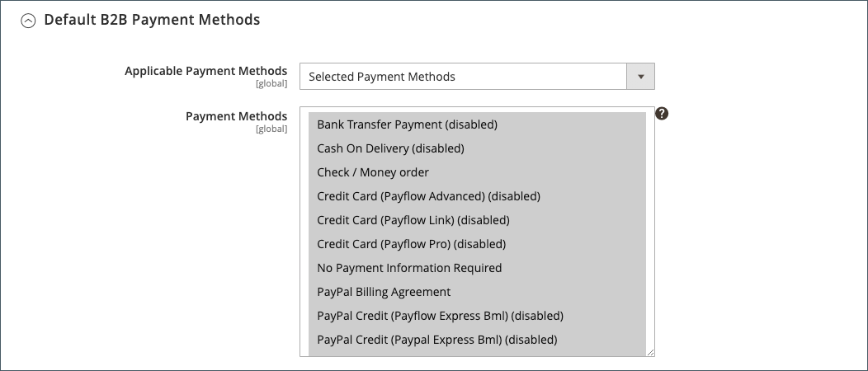Image resolution: width=868 pixels, height=371 pixels.
Task: Open the Applicable Payment Methods dropdown arrow
Action: [x=640, y=77]
